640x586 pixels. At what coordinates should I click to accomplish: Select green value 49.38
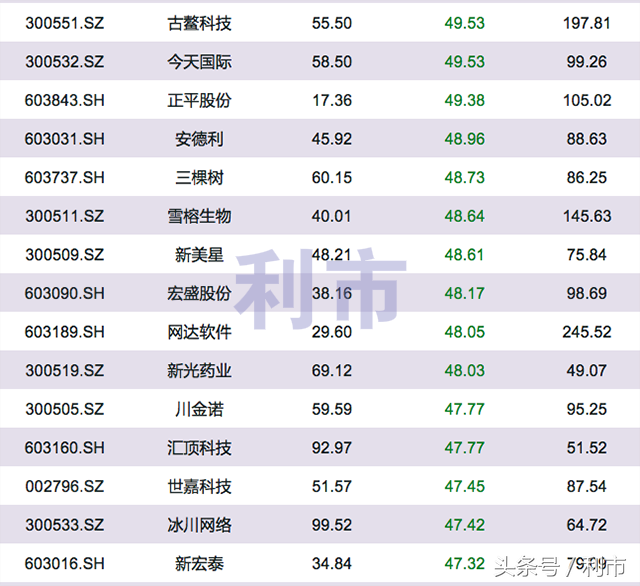pos(464,100)
